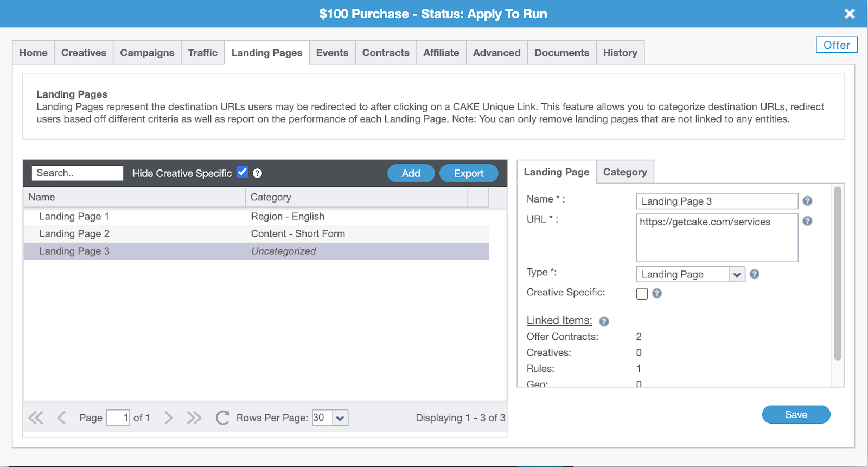Open the Type dropdown
868x467 pixels.
click(737, 275)
